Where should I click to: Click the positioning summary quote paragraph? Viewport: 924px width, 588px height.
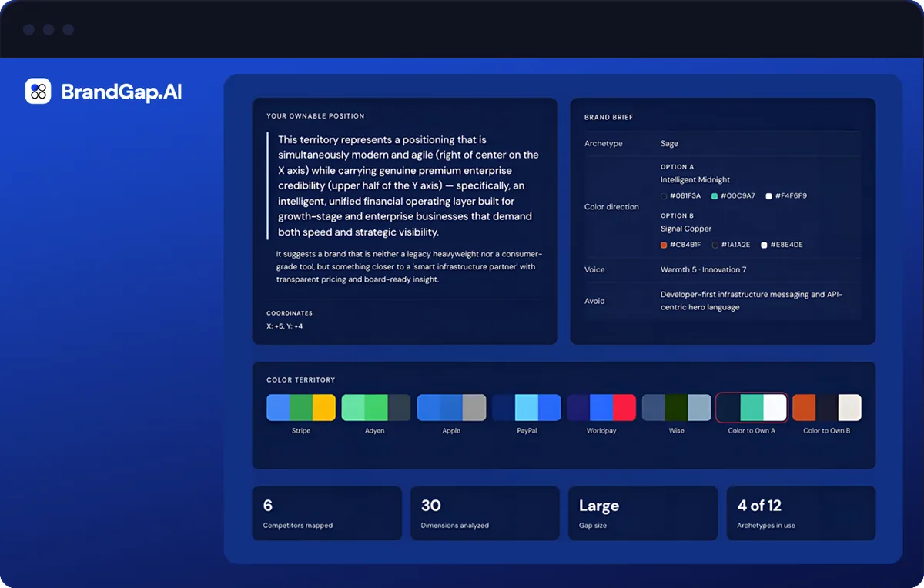point(408,186)
